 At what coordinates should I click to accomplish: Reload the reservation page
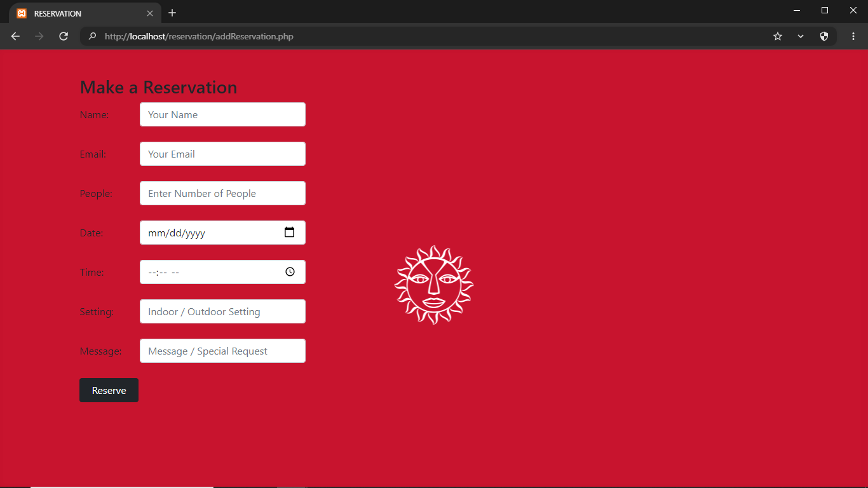click(64, 36)
